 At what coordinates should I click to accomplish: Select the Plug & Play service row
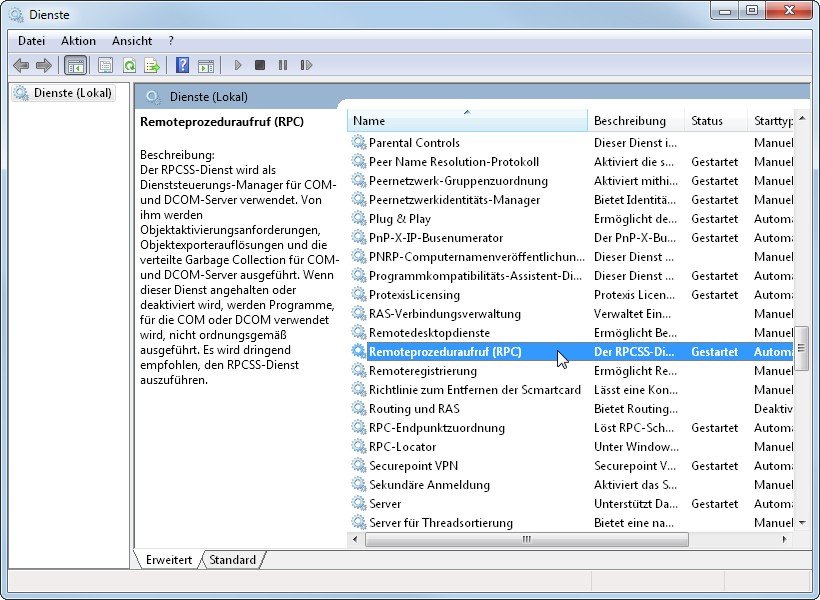pyautogui.click(x=400, y=219)
